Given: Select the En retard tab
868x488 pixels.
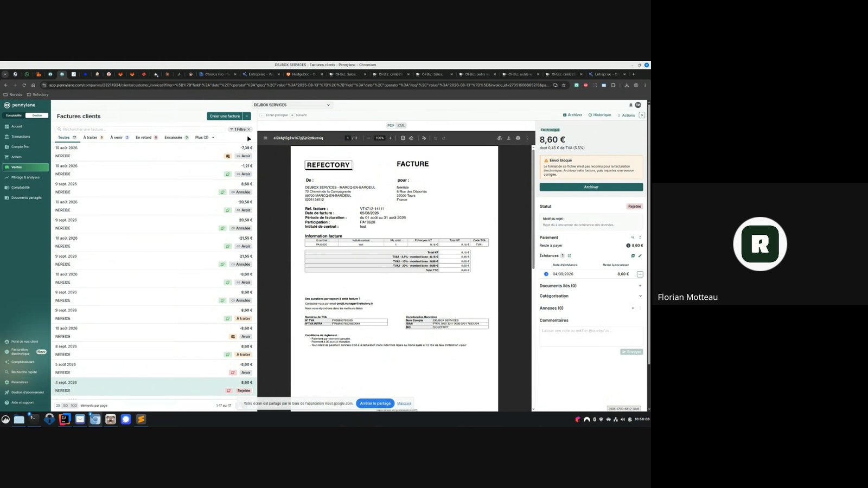Looking at the screenshot, I should (146, 138).
